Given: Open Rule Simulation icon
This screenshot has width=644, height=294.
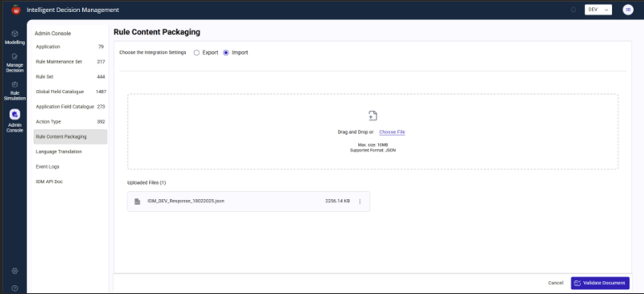Looking at the screenshot, I should coord(15,84).
